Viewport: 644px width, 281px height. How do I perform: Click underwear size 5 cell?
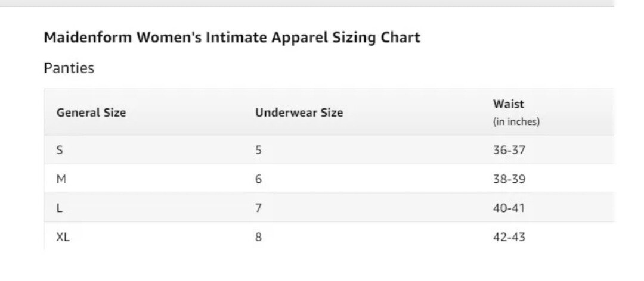tap(258, 150)
